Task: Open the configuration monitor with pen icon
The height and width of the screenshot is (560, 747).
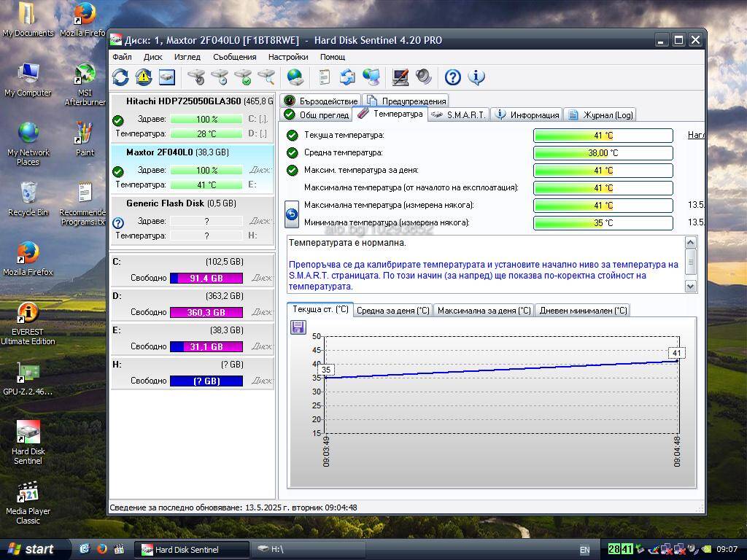Action: (400, 77)
